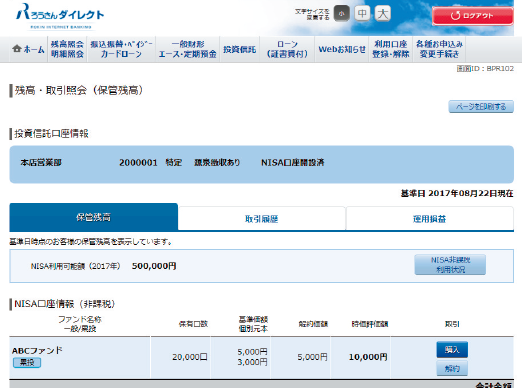522x388 pixels.
Task: Set text size to small (小)
Action: pyautogui.click(x=341, y=14)
